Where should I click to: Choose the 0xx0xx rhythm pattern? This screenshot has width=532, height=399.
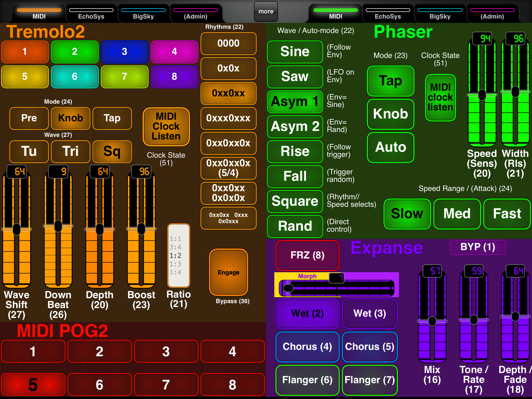[229, 93]
